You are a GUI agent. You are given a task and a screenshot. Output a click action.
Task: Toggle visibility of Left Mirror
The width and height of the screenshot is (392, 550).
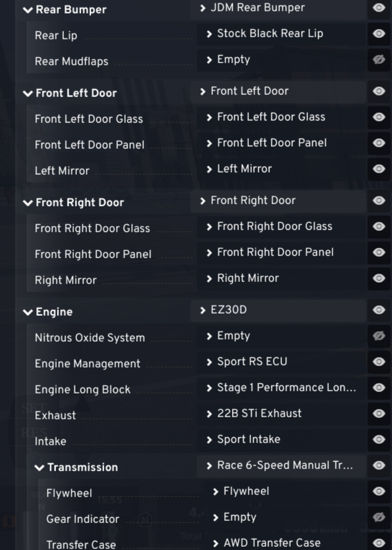coord(379,169)
